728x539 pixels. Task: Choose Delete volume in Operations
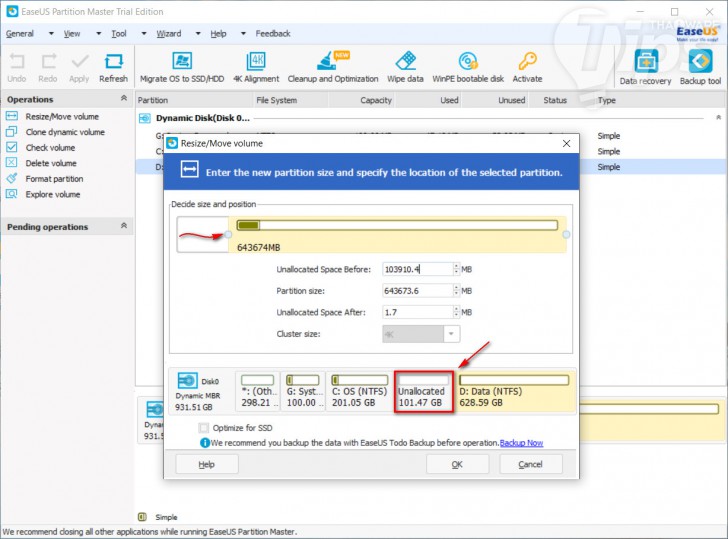[x=51, y=163]
